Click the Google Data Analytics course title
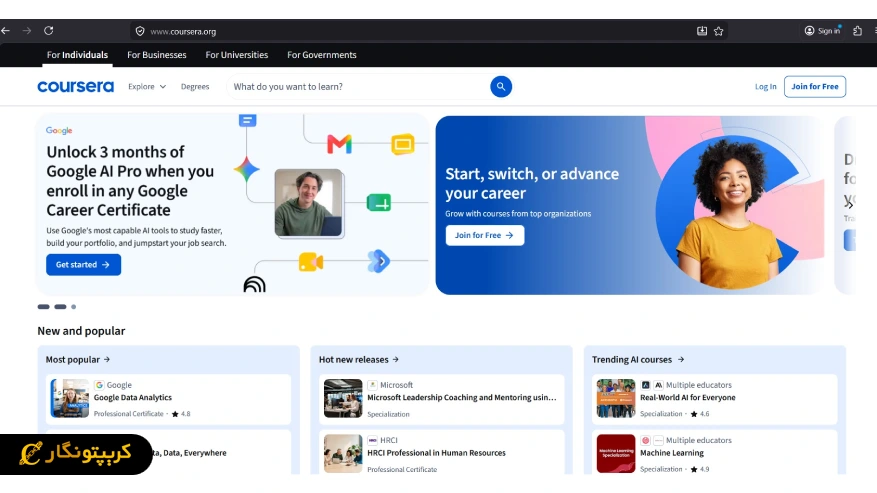This screenshot has height=493, width=877. (133, 397)
